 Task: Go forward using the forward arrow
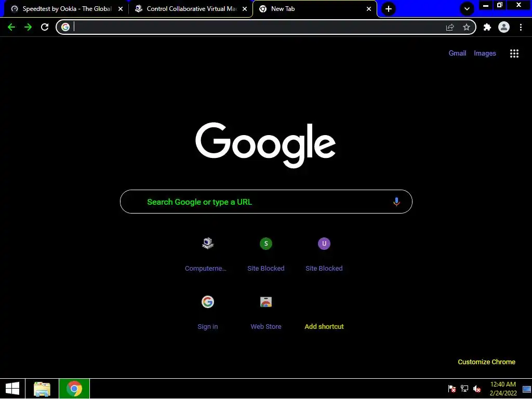coord(28,27)
